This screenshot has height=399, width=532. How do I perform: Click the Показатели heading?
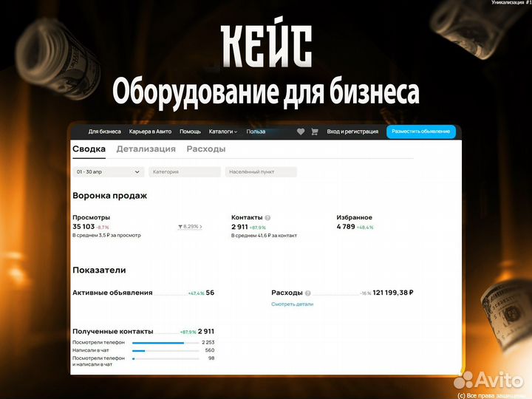click(x=99, y=270)
